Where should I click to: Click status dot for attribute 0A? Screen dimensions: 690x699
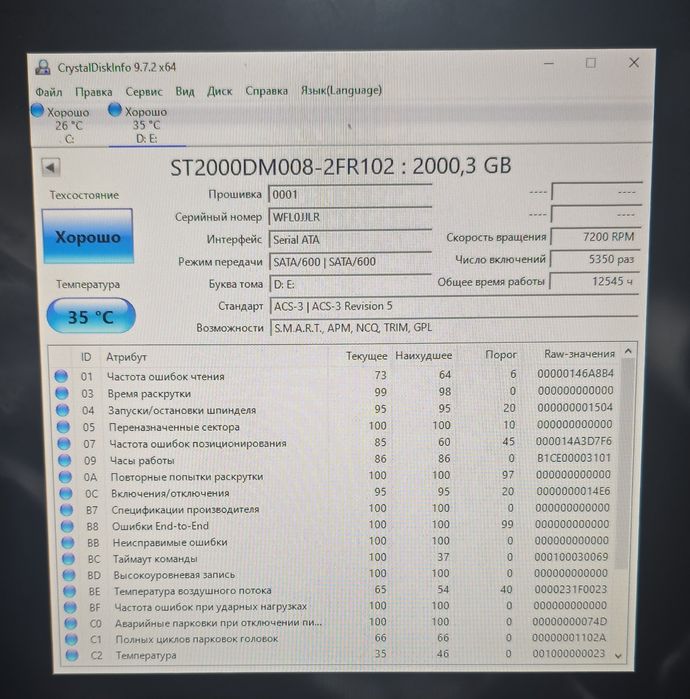66,477
